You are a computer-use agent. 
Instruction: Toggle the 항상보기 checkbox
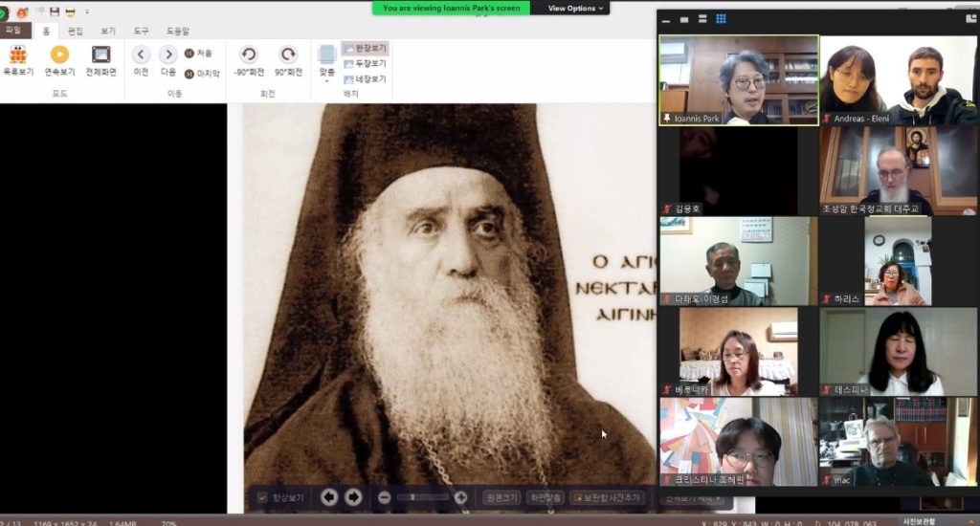(x=263, y=497)
